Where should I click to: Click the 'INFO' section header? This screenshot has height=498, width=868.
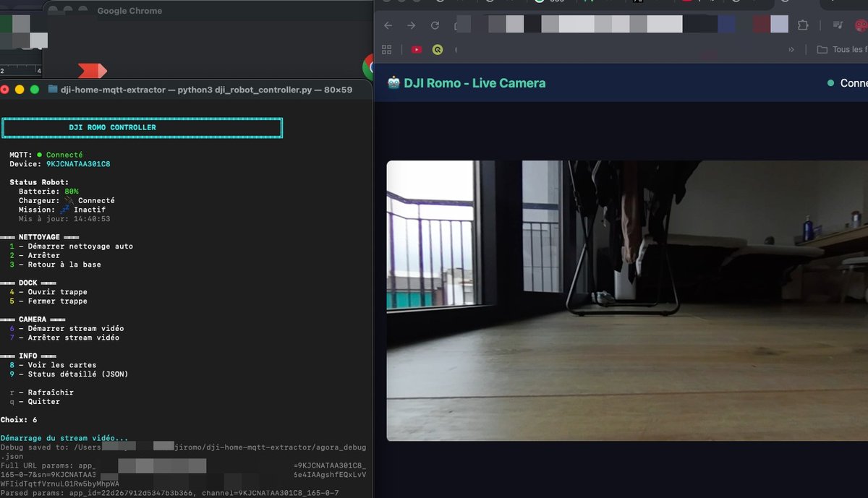click(x=28, y=356)
